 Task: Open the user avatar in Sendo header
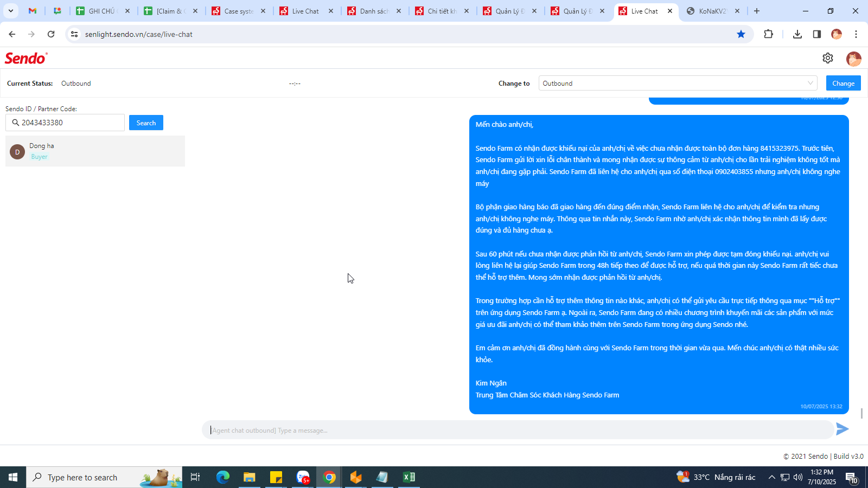853,59
